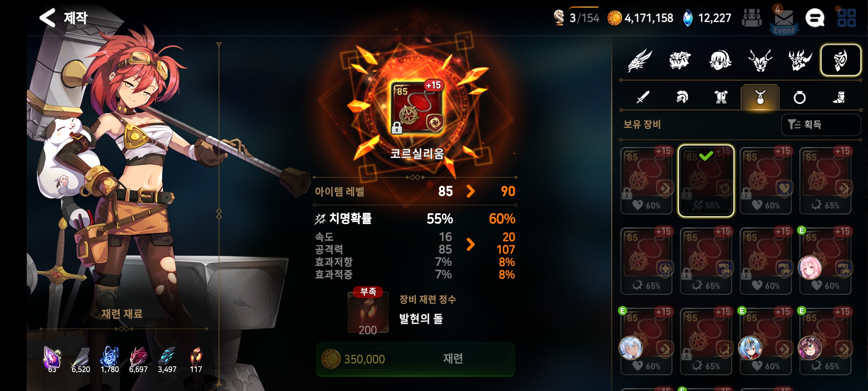
Task: Click the 재련 reforge button
Action: pyautogui.click(x=416, y=359)
